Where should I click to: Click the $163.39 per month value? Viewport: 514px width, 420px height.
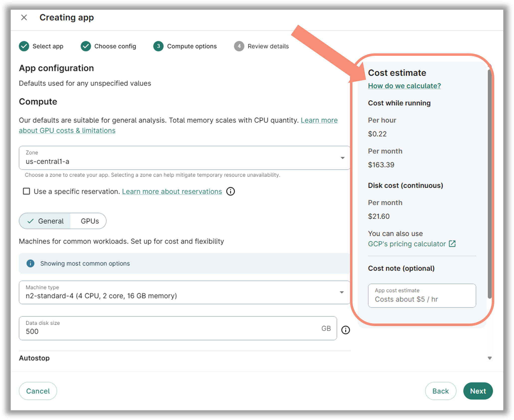click(381, 165)
